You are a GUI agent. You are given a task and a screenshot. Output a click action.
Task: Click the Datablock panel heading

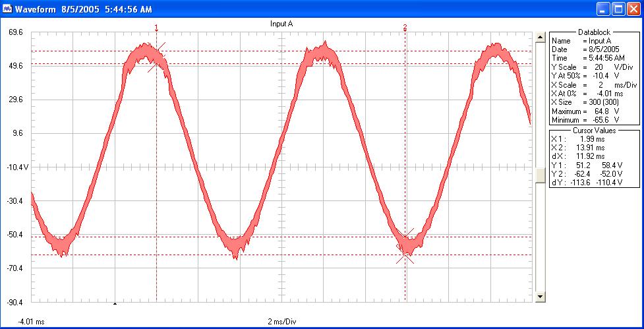(x=595, y=32)
